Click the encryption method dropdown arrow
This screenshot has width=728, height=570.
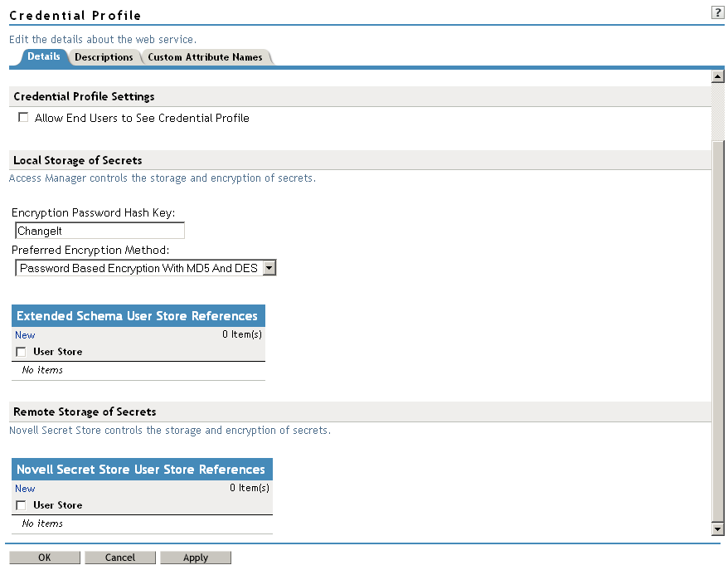coord(269,268)
